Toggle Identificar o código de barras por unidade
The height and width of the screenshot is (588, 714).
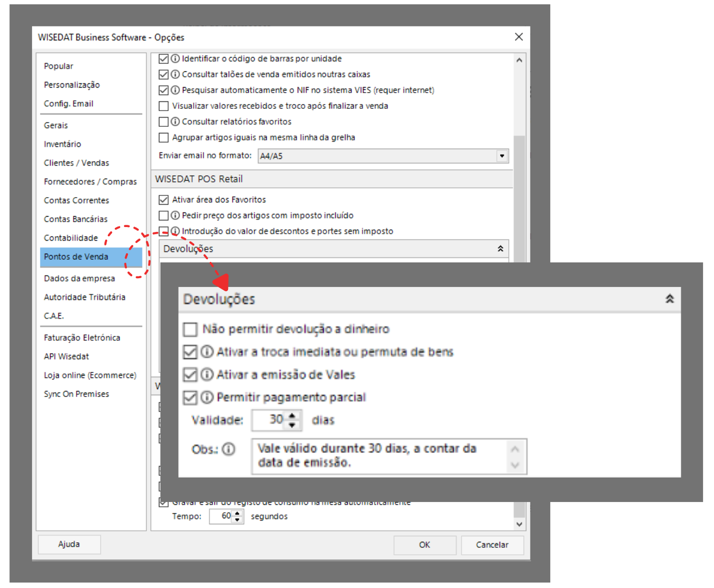pos(163,59)
